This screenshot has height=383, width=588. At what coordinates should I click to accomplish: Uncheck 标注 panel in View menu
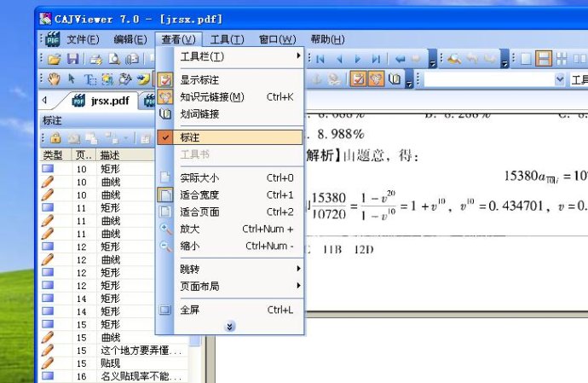click(x=229, y=137)
